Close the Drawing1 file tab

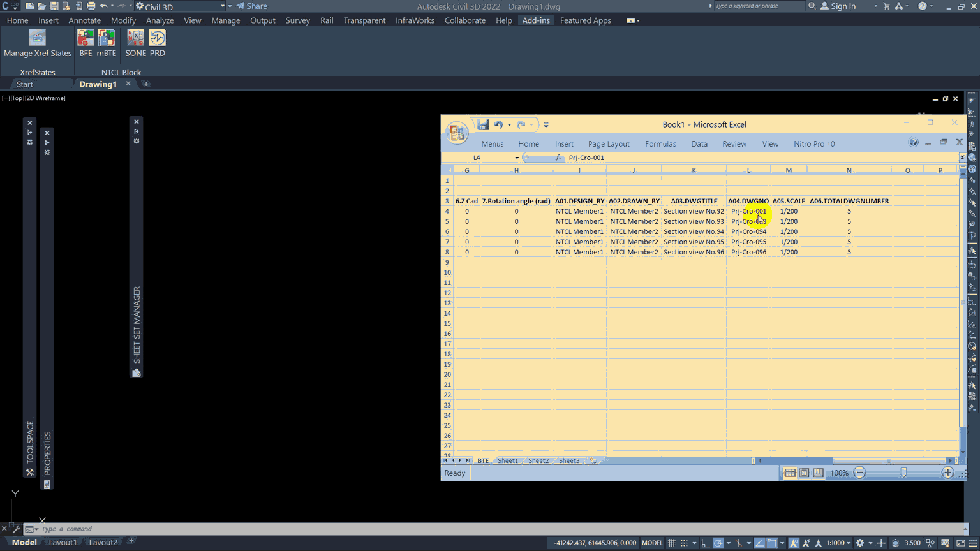tap(128, 84)
